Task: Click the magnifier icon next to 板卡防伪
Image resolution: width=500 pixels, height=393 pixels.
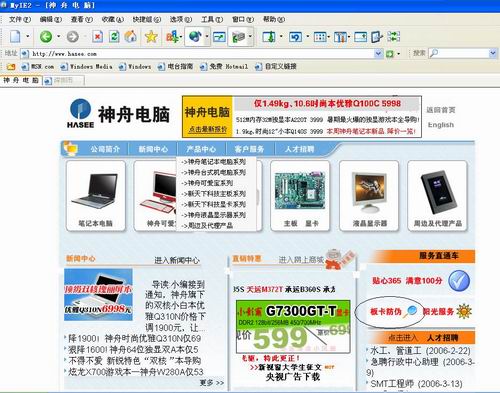Action: pyautogui.click(x=410, y=311)
